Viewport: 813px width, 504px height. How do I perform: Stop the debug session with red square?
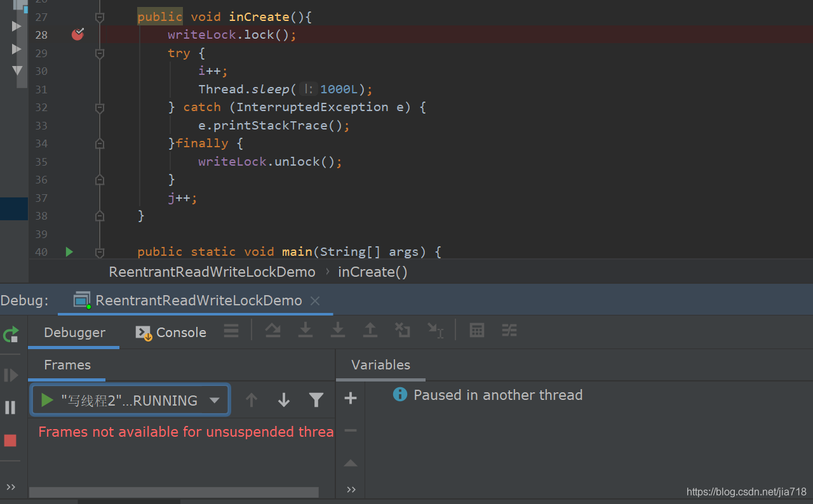[x=10, y=441]
